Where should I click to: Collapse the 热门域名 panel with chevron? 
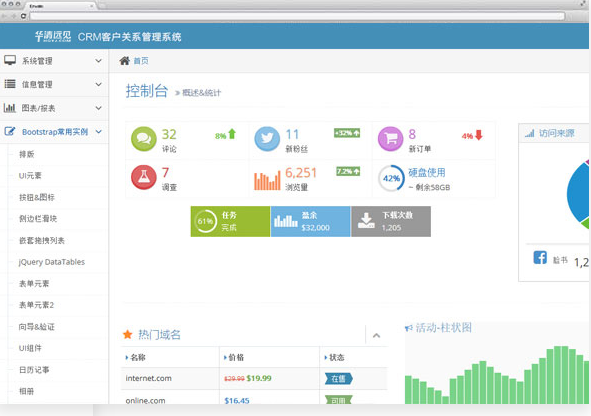376,335
